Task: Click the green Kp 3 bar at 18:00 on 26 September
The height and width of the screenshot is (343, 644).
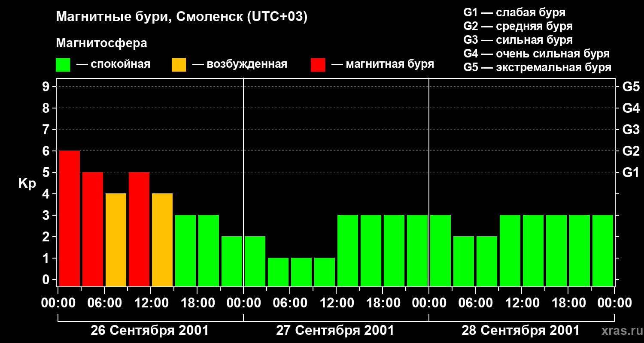Action: coord(209,250)
